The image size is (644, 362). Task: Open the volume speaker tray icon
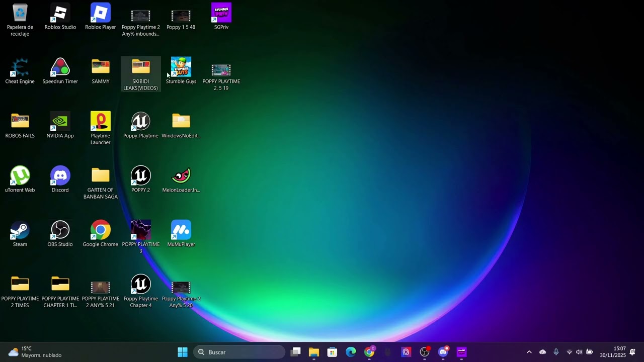[x=579, y=352]
